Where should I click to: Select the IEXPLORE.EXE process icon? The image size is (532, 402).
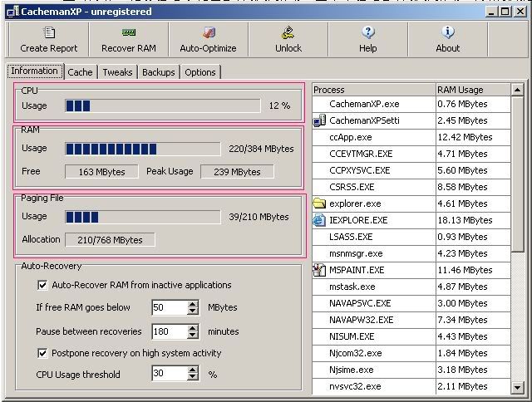tap(320, 220)
